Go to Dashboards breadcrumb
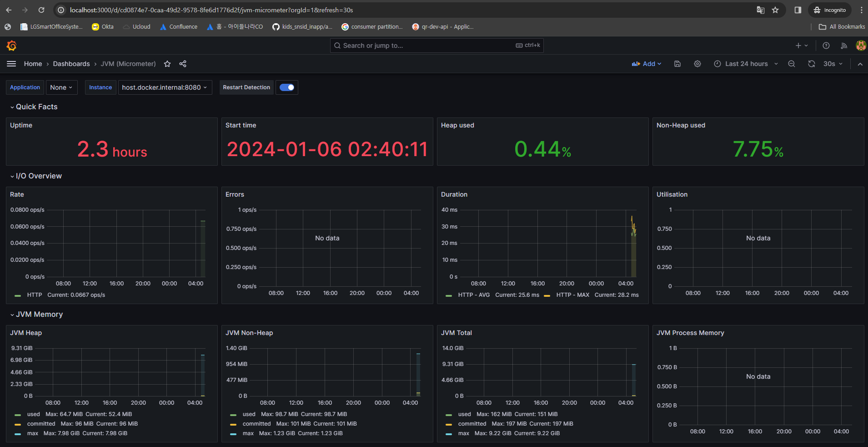Viewport: 868px width, 447px height. click(71, 64)
